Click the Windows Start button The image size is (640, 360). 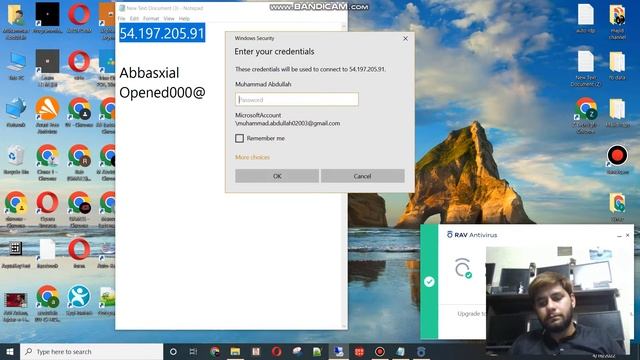pyautogui.click(x=10, y=351)
